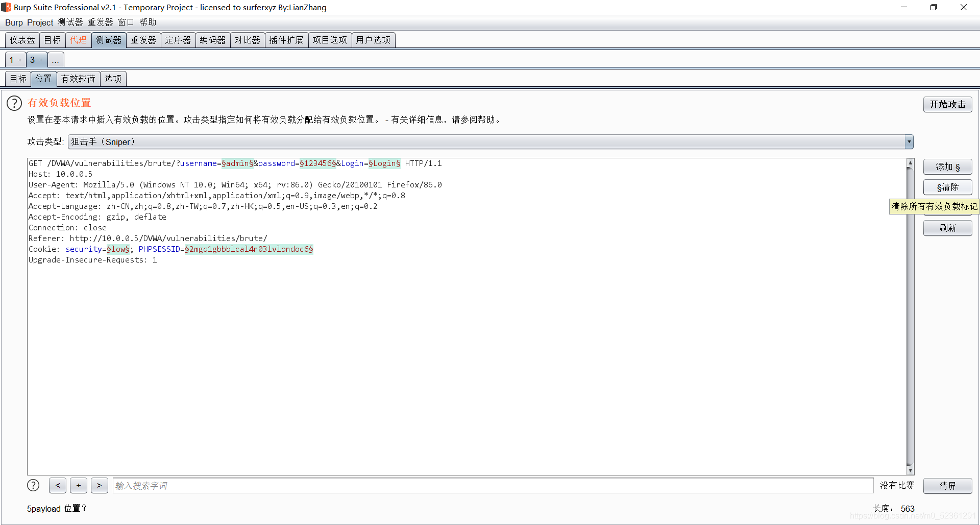This screenshot has height=525, width=980.
Task: Switch to the 仪表盘 tab
Action: [22, 40]
